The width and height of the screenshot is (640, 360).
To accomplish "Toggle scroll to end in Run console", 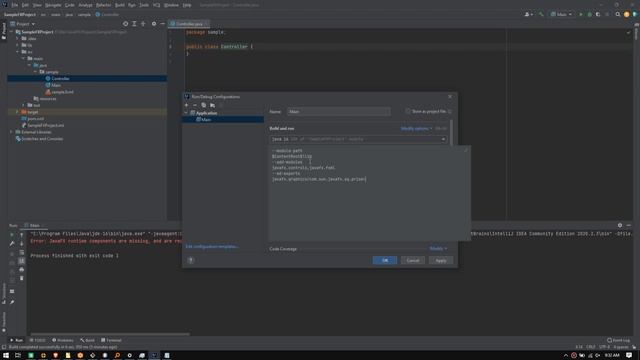I will (22, 261).
